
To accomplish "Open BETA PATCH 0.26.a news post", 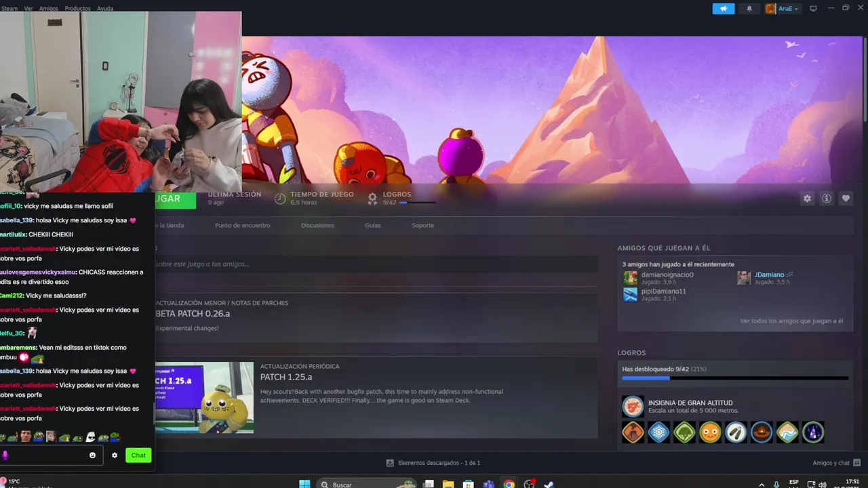I will coord(193,314).
